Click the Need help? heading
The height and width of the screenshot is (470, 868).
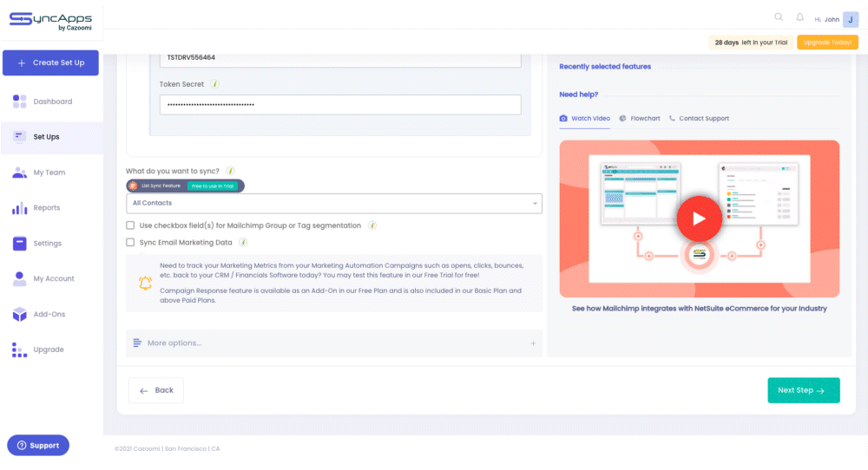pos(578,94)
